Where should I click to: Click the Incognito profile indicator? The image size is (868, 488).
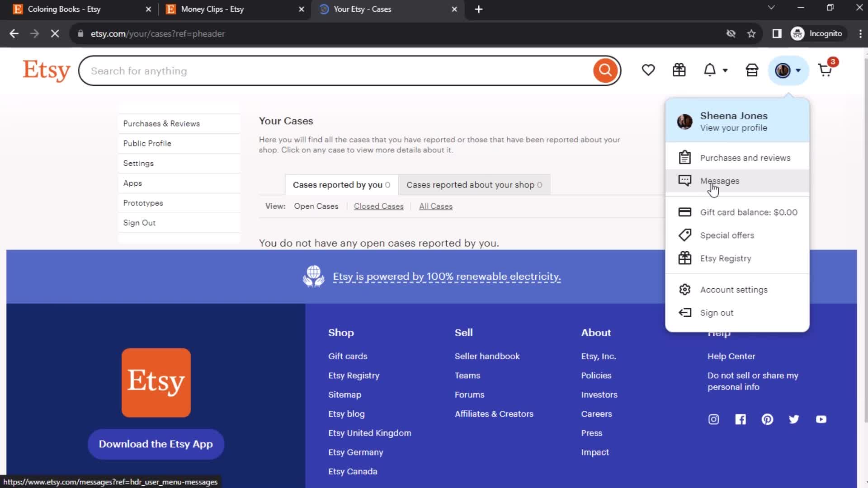(x=816, y=33)
